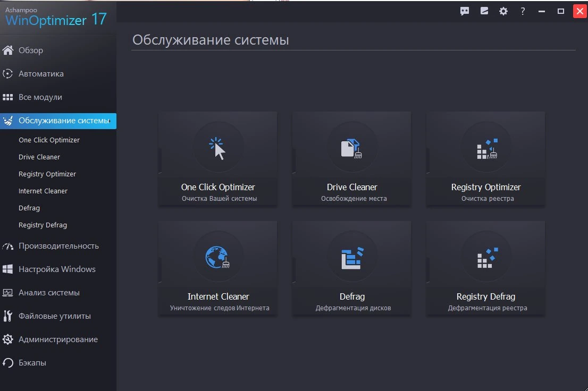Screen dimensions: 588x391
Task: Open help with the question mark icon
Action: pyautogui.click(x=523, y=11)
